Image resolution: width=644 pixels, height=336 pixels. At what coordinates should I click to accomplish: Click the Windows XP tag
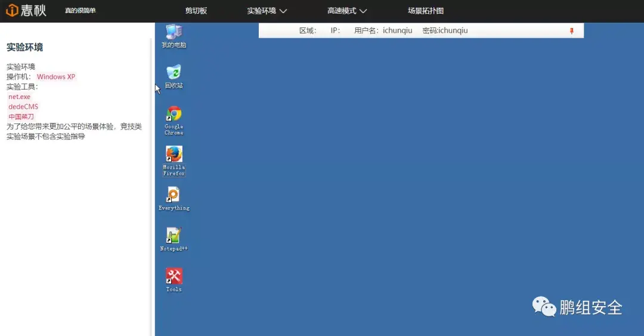56,77
